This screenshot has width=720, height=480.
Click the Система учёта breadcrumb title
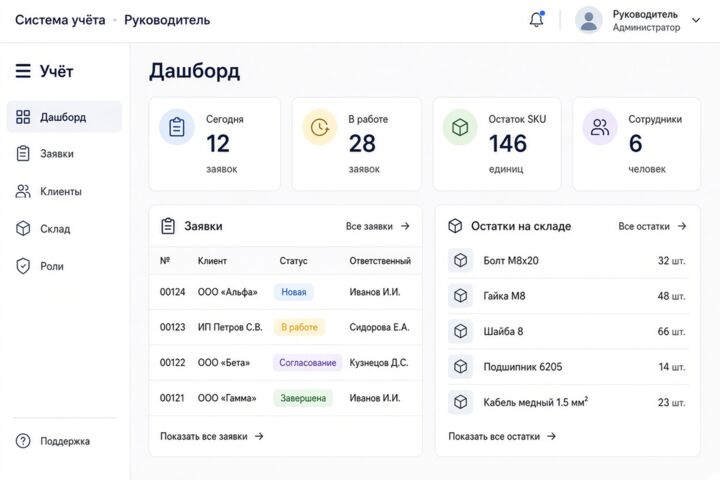[60, 20]
